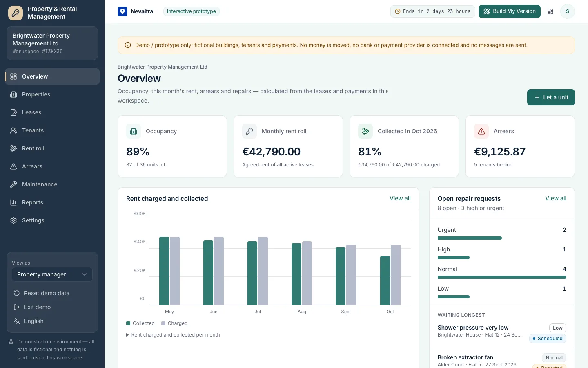Open Maintenance in the sidebar
The height and width of the screenshot is (368, 588).
coord(52,184)
